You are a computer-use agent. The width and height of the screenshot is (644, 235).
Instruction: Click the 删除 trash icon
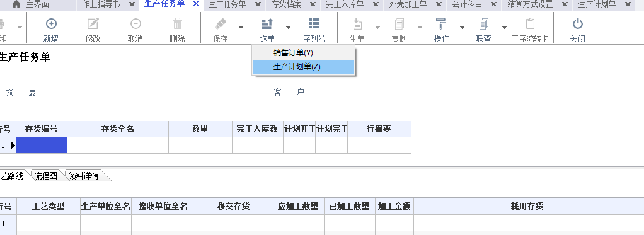point(178,24)
